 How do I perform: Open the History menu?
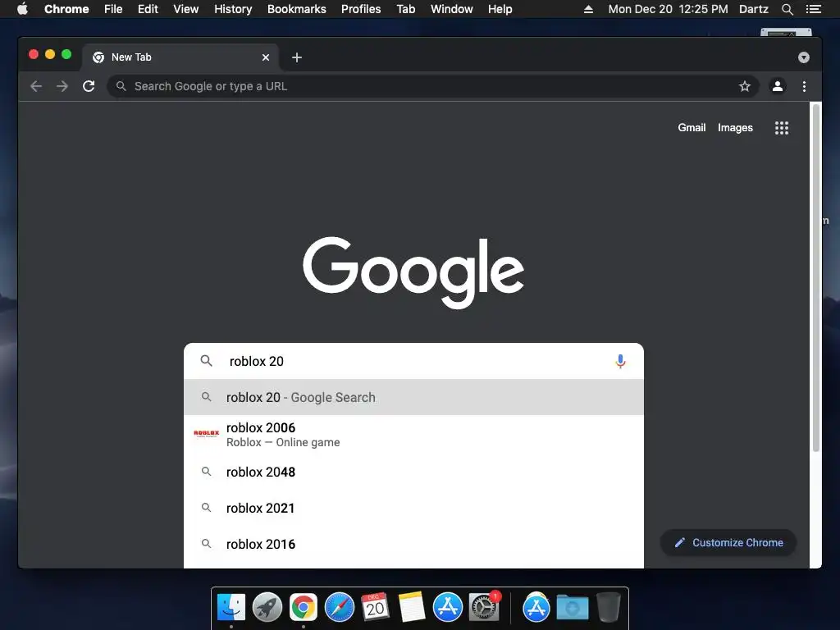[233, 9]
